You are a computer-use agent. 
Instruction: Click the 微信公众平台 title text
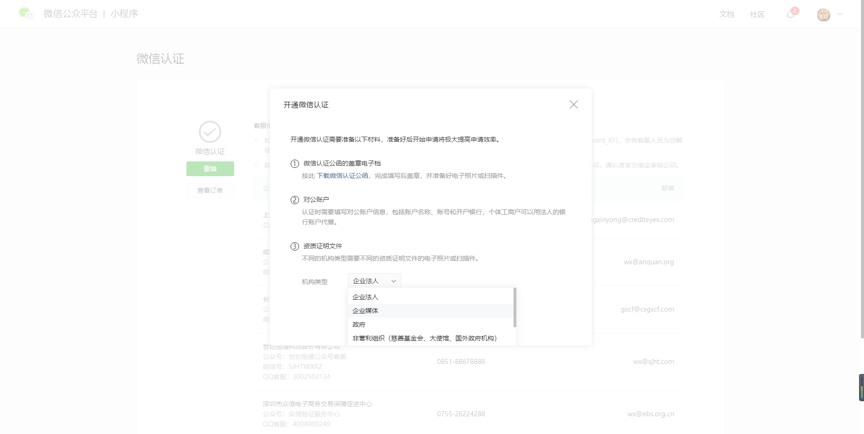click(x=70, y=14)
